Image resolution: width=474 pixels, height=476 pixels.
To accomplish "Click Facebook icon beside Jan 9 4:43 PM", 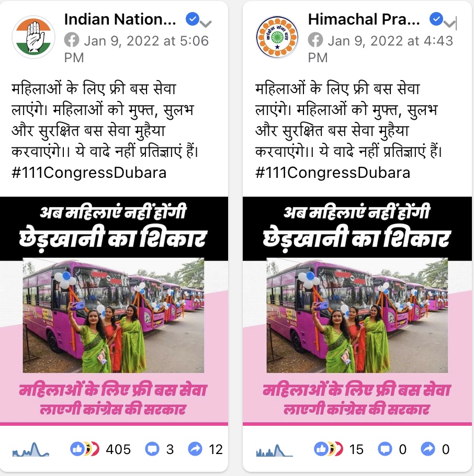I will (315, 40).
